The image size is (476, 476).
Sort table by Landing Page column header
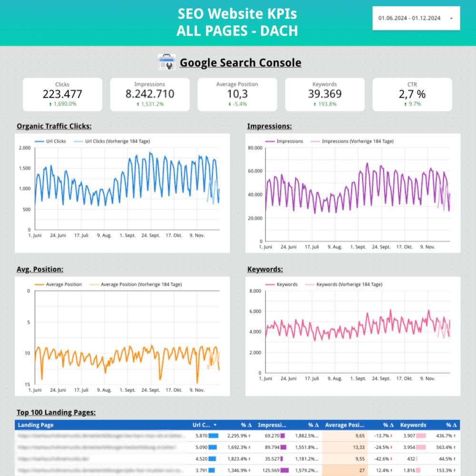(x=36, y=425)
